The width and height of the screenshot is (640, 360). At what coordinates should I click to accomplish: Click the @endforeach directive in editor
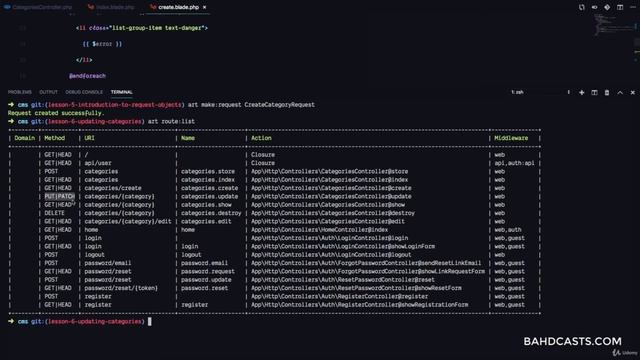[x=87, y=76]
